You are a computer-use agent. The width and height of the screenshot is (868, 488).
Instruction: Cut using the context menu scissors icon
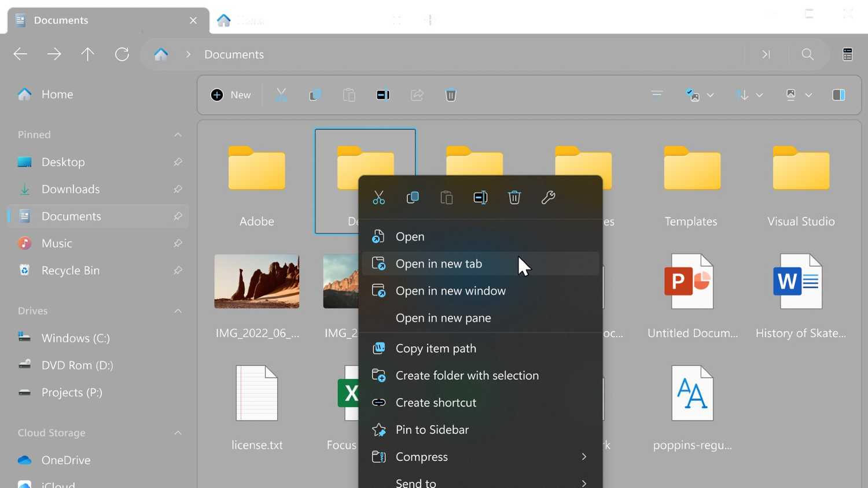379,198
